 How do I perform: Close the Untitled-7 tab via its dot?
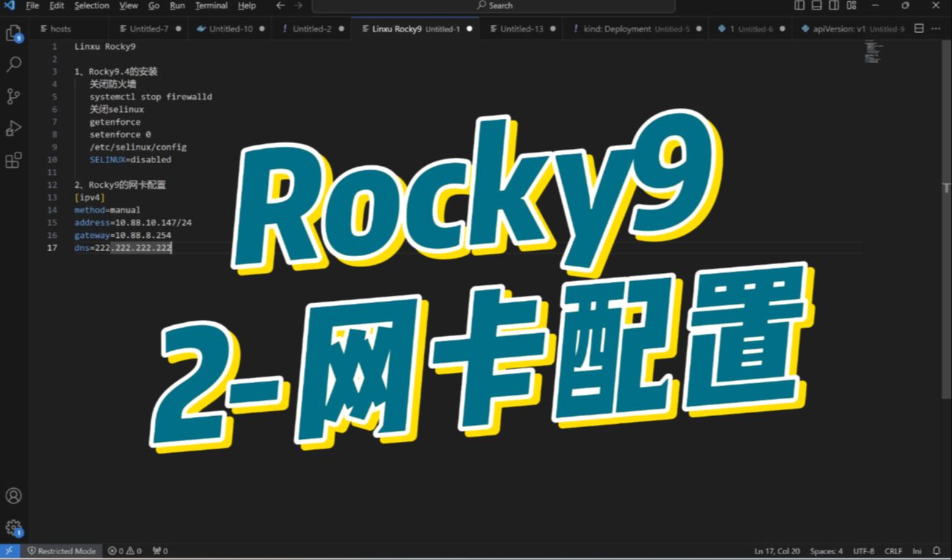(178, 29)
